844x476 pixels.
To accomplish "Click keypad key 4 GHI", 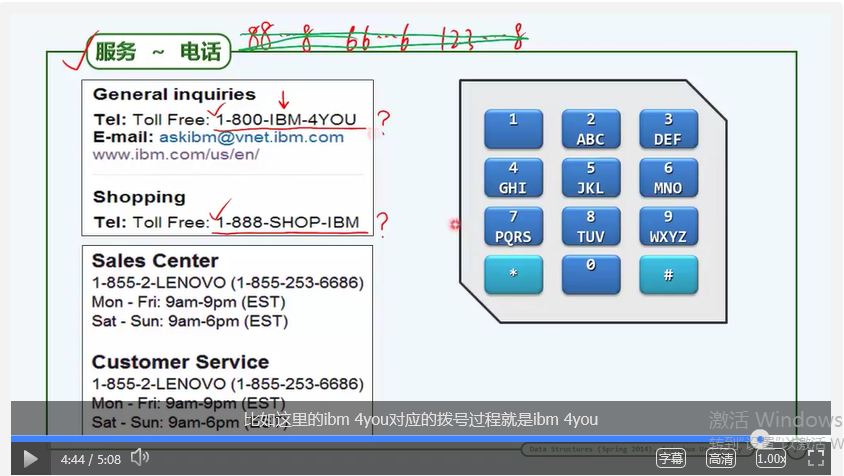I will pos(513,178).
